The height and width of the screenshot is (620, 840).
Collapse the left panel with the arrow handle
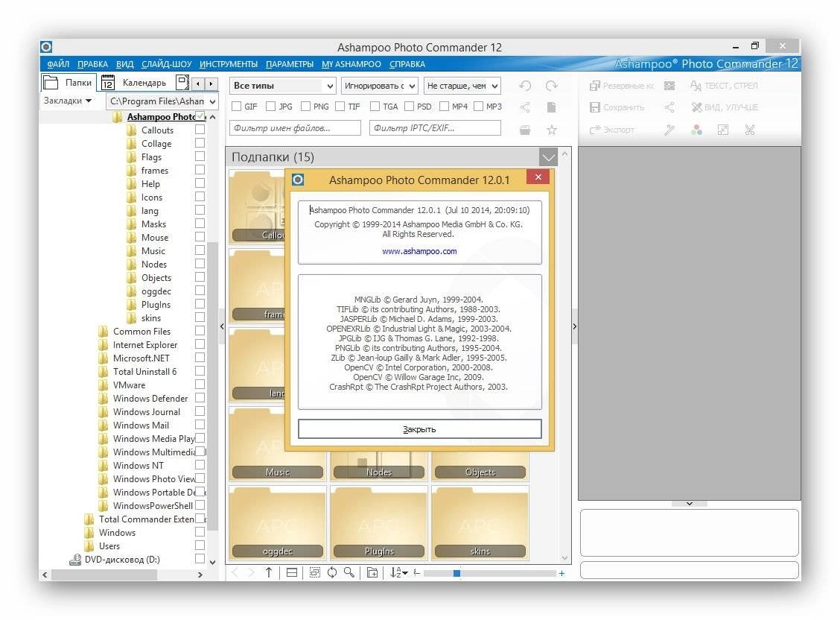(x=222, y=326)
